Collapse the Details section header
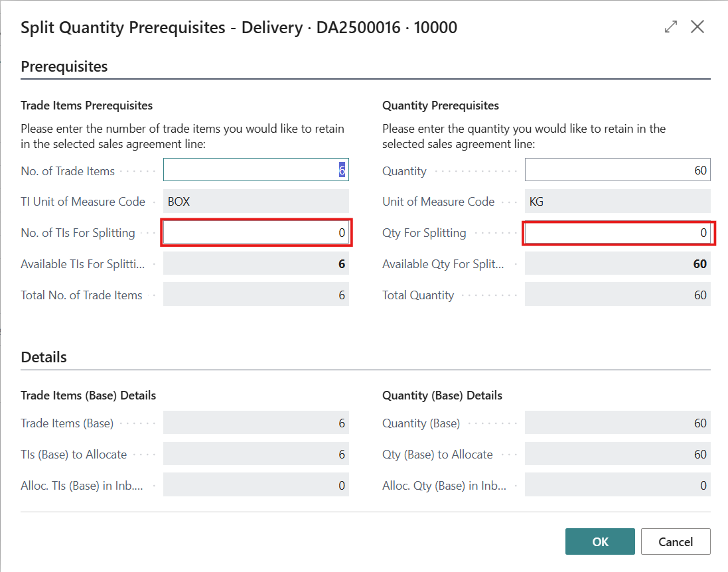The image size is (728, 572). tap(44, 357)
